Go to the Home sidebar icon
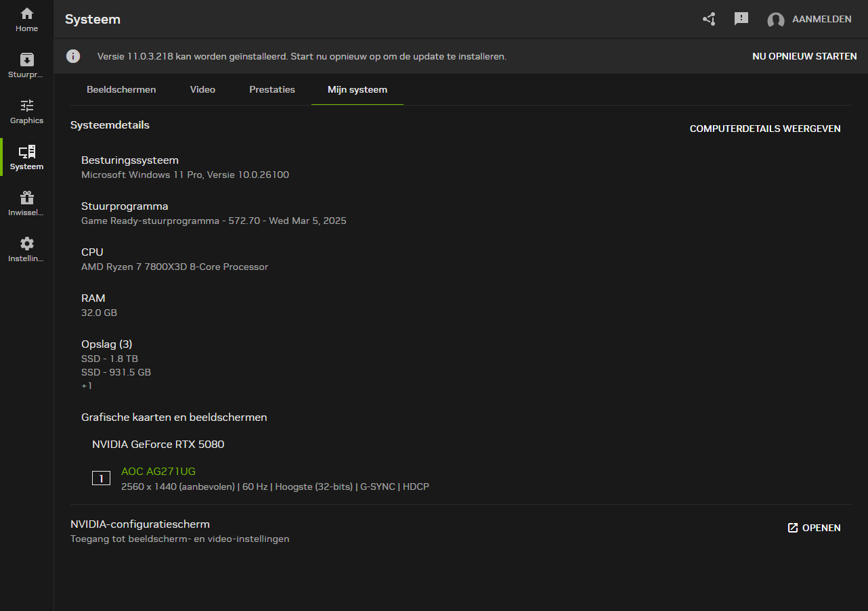Screen dimensions: 868x611 click(x=27, y=14)
